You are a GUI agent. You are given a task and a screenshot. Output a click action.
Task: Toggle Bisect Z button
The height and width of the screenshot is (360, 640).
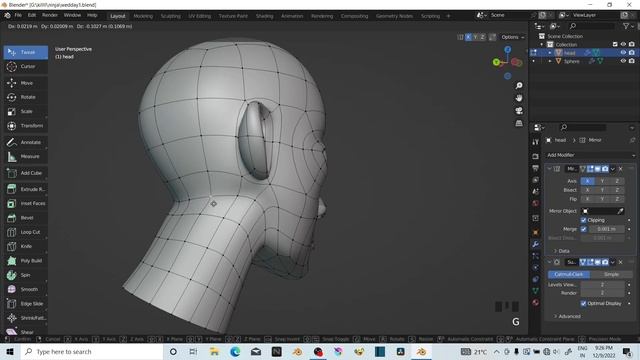click(617, 190)
